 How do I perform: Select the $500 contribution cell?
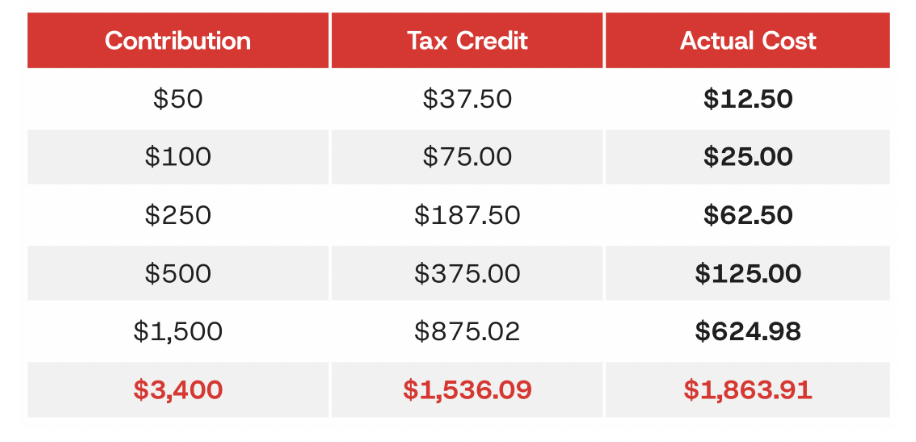(178, 273)
